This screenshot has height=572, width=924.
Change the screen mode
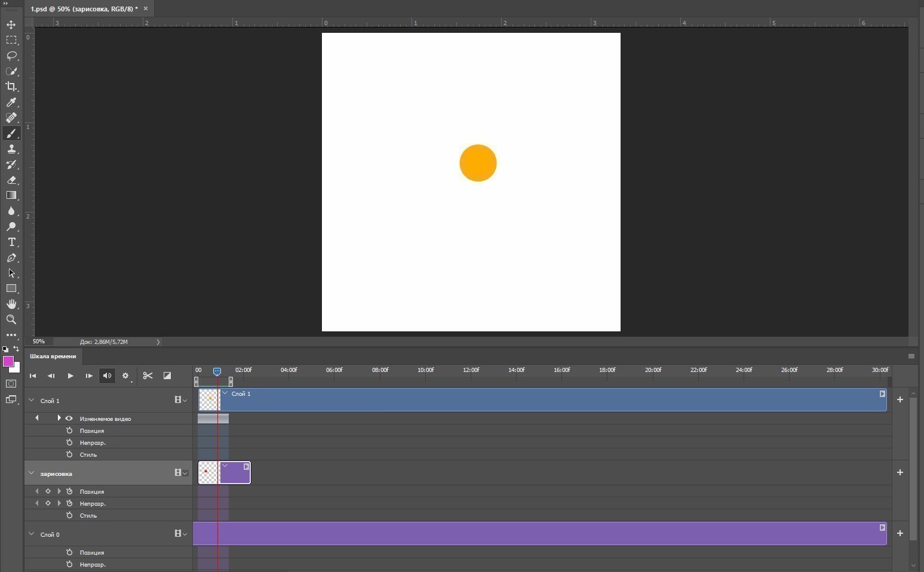tap(11, 399)
